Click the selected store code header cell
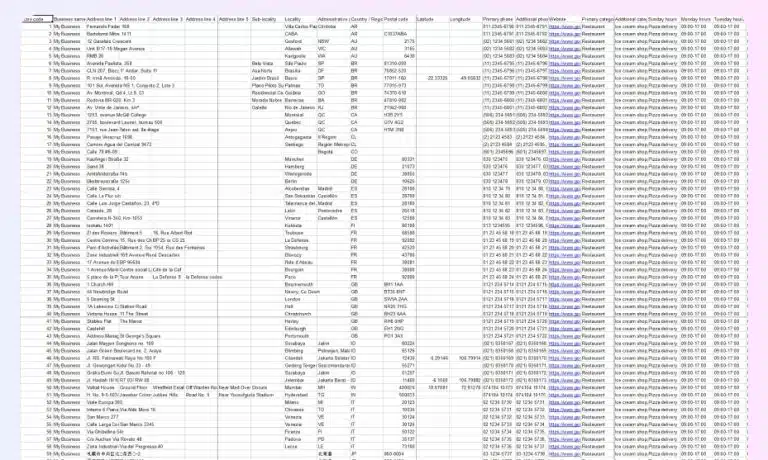Screen dimensions: 768x460 pyautogui.click(x=38, y=19)
